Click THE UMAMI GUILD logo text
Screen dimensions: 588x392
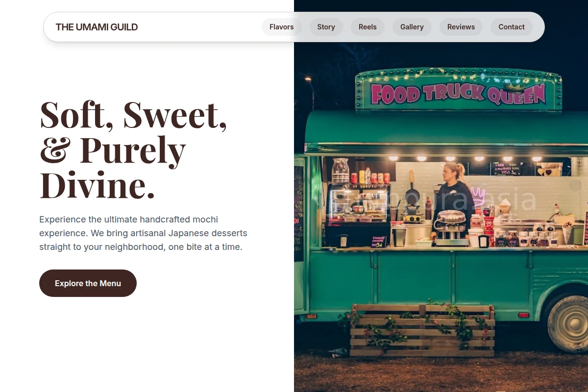97,27
